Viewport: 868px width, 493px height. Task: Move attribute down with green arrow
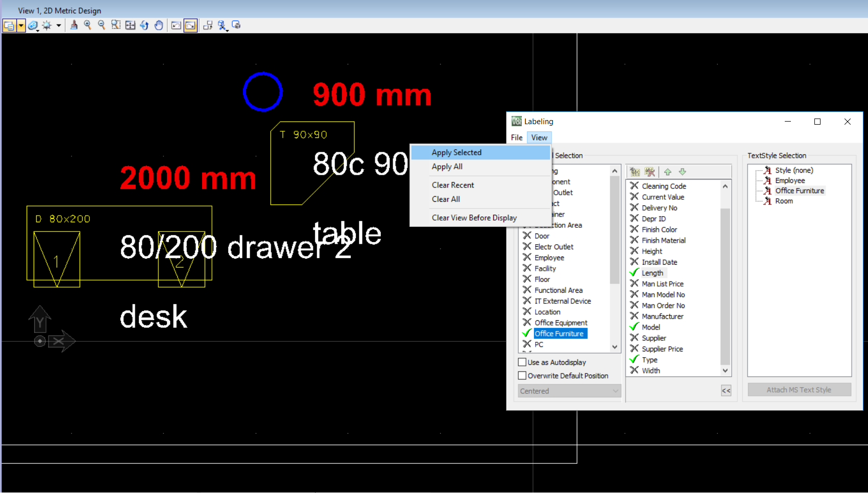point(682,172)
